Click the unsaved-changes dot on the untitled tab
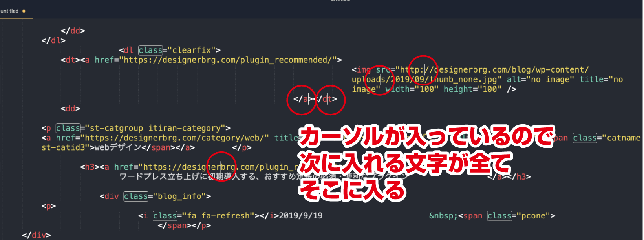 coord(24,11)
